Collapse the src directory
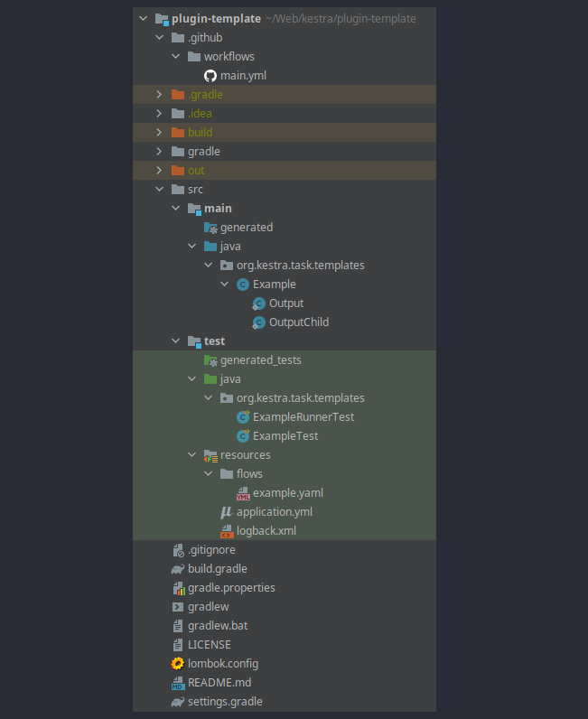This screenshot has height=719, width=588. tap(160, 190)
